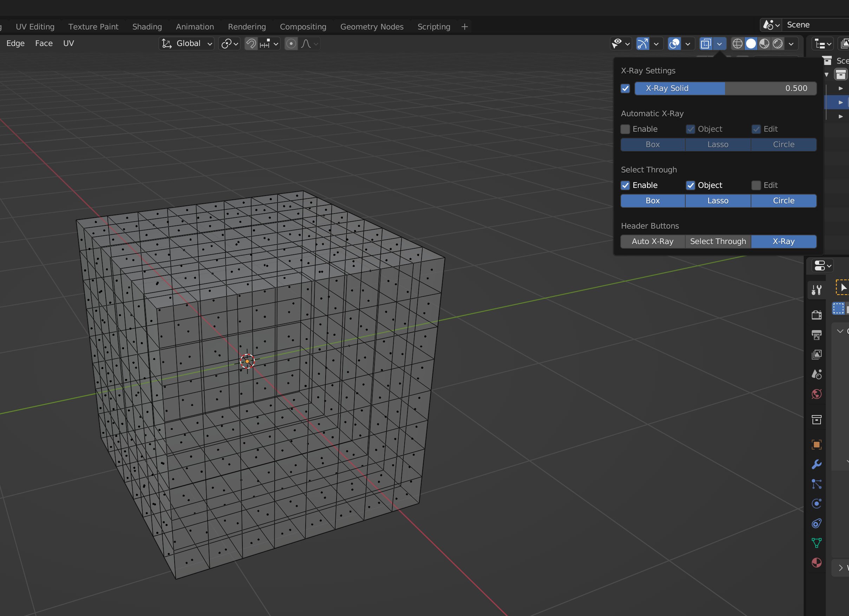The width and height of the screenshot is (849, 616).
Task: Check Edit under Select Through
Action: (756, 185)
